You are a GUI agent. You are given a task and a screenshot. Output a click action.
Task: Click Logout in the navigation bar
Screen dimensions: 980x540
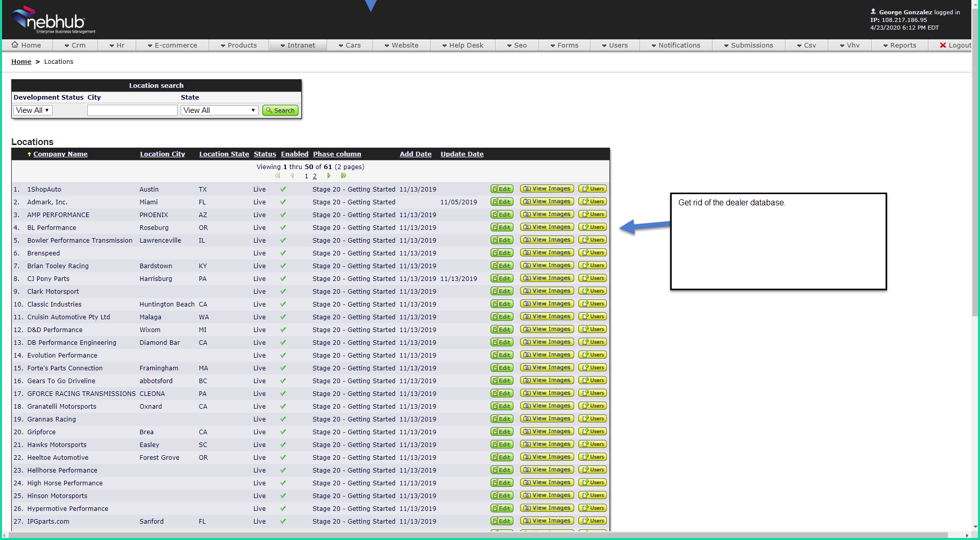pos(955,45)
